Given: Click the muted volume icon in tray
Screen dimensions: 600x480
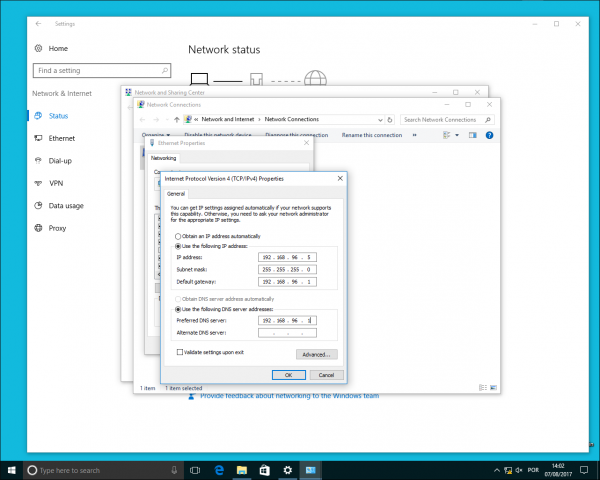Looking at the screenshot, I should click(519, 470).
